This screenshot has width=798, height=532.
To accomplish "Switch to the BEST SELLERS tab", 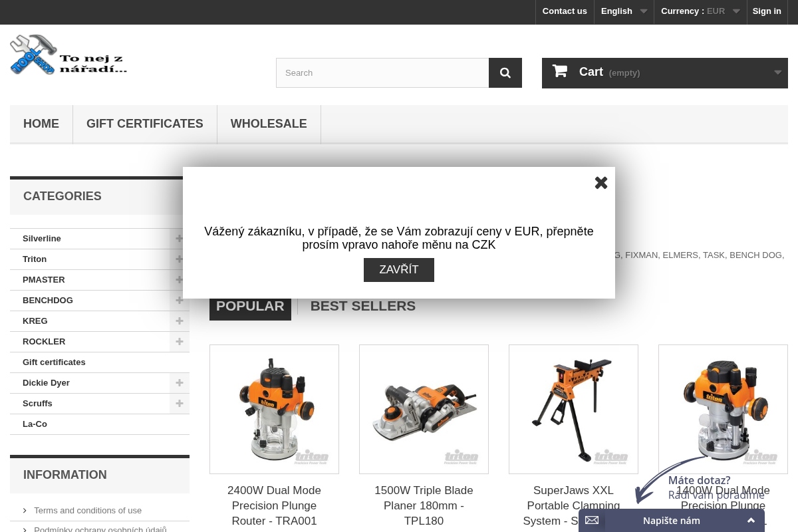I will (363, 306).
